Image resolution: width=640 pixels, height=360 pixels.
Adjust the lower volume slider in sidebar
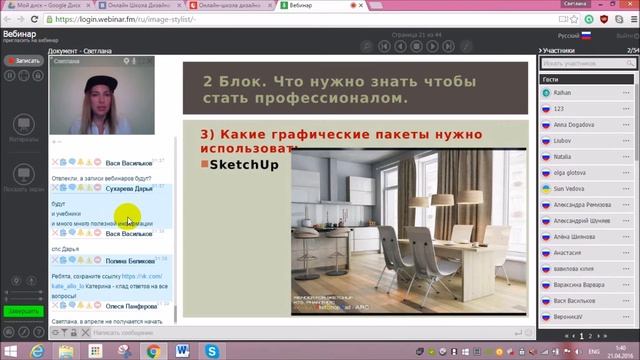pos(24,300)
